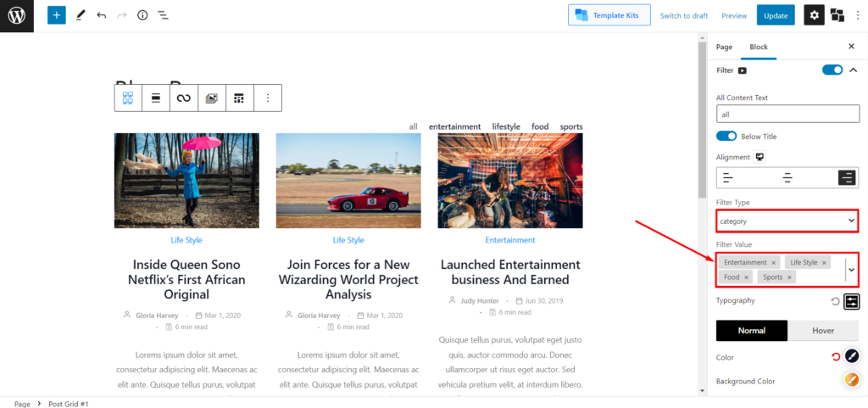The height and width of the screenshot is (408, 868).
Task: Set filter alignment to left
Action: [728, 177]
